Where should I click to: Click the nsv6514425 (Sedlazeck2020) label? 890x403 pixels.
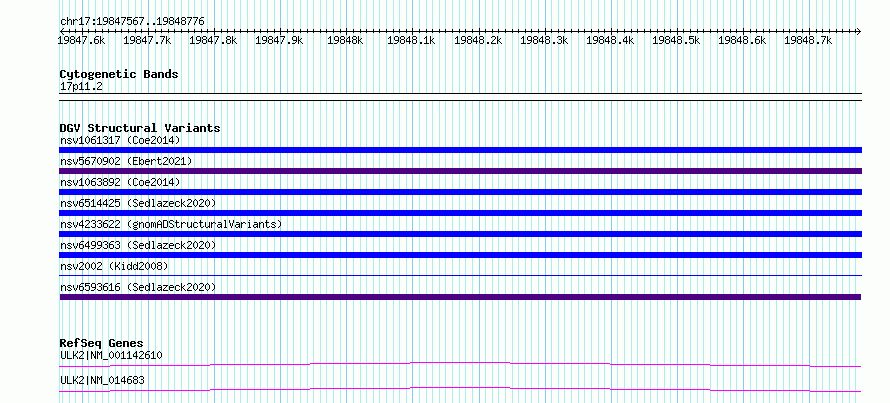(x=138, y=203)
